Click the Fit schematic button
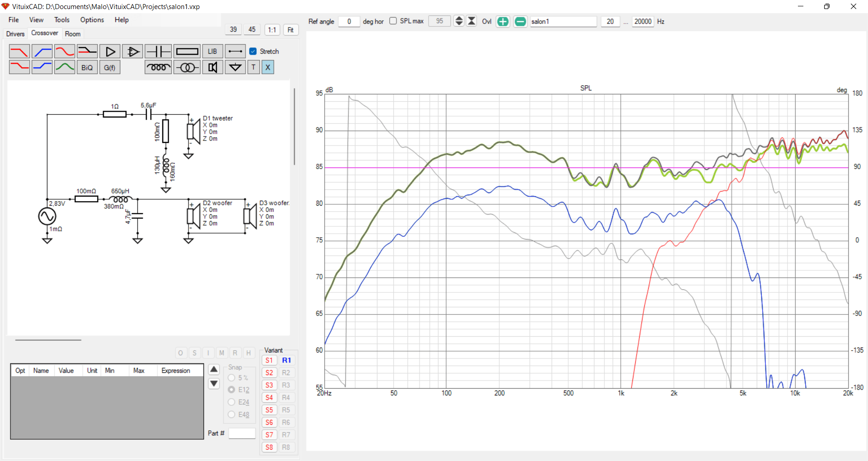This screenshot has width=868, height=461. click(x=291, y=30)
